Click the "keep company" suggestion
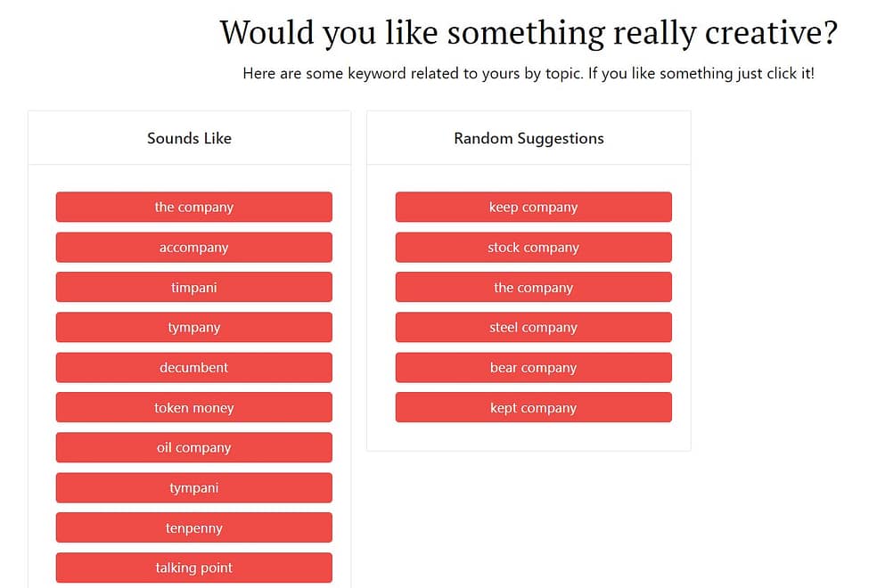Viewport: 885px width, 588px height. (x=533, y=207)
